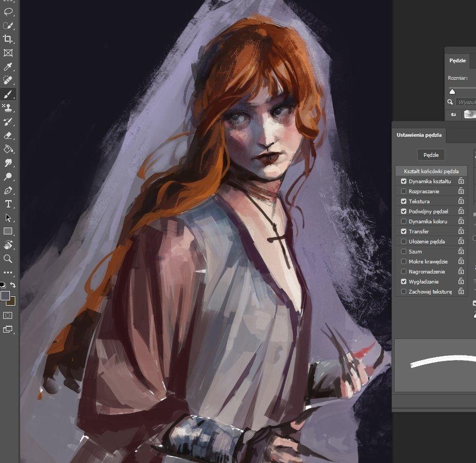476x463 pixels.
Task: Lock the Mokre krawędzie setting
Action: [x=461, y=261]
